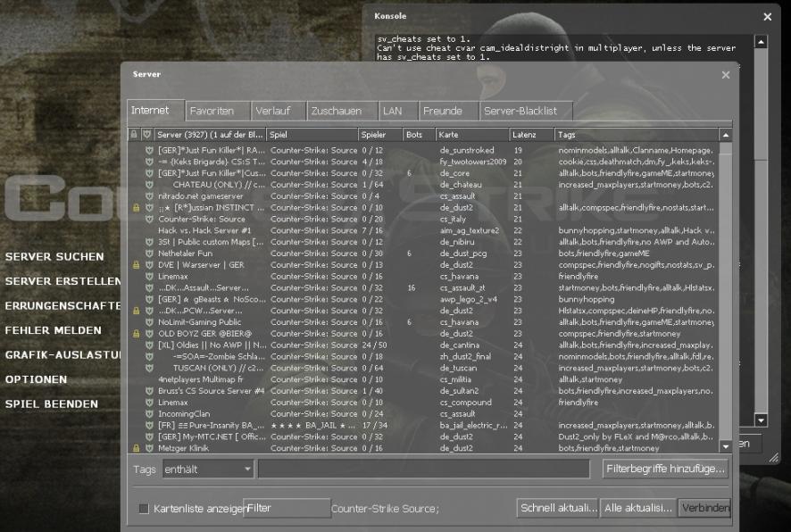Screen dimensions: 791x532
Task: Click the padlock icon on the OLD BOYZ GER row
Action: (137, 334)
